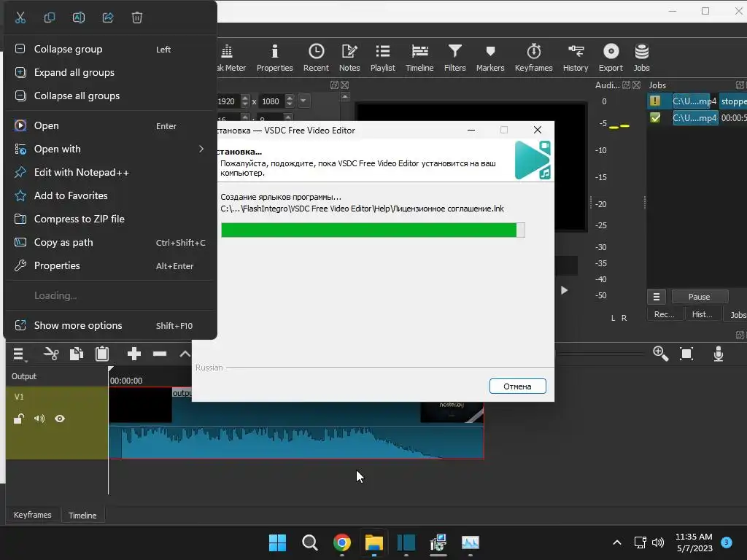Screen dimensions: 747x560
Task: Click the Delete trash icon in context menu
Action: click(x=136, y=17)
